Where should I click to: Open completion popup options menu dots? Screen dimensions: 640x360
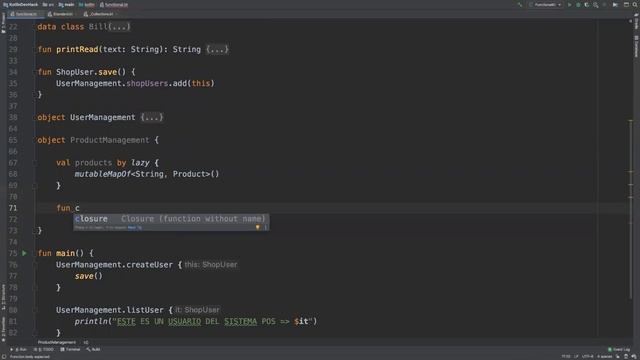[265, 227]
